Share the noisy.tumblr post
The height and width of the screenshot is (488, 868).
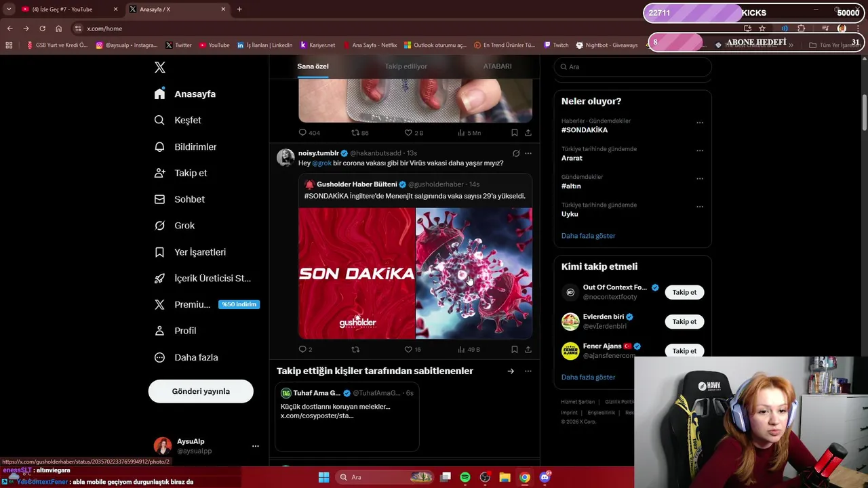tap(528, 350)
